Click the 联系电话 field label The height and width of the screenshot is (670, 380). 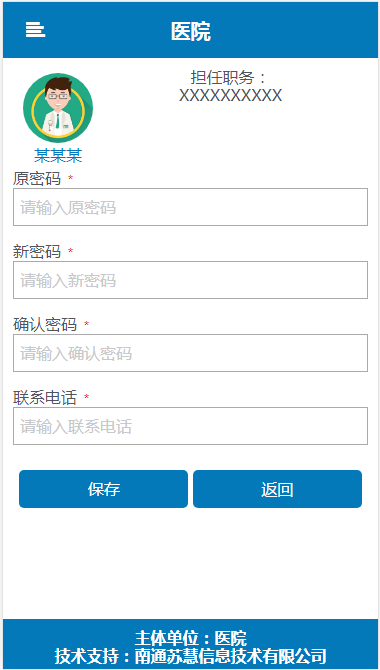[x=45, y=397]
